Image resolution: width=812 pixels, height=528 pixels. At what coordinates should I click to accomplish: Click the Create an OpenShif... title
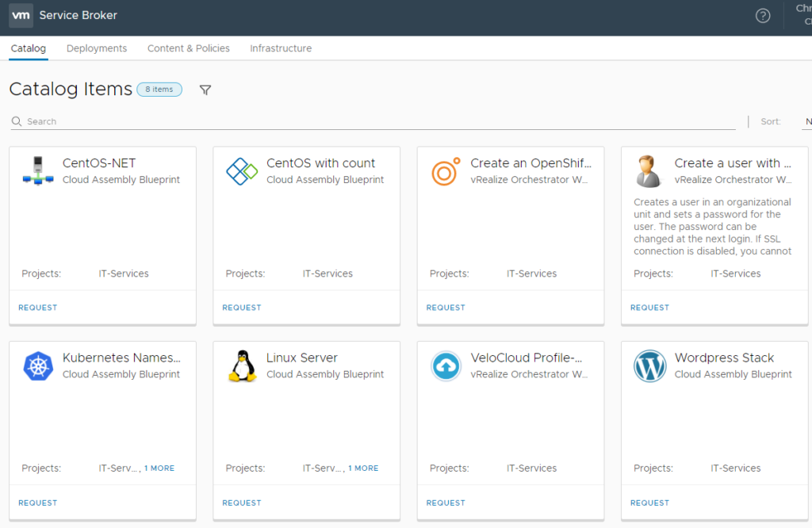(530, 163)
